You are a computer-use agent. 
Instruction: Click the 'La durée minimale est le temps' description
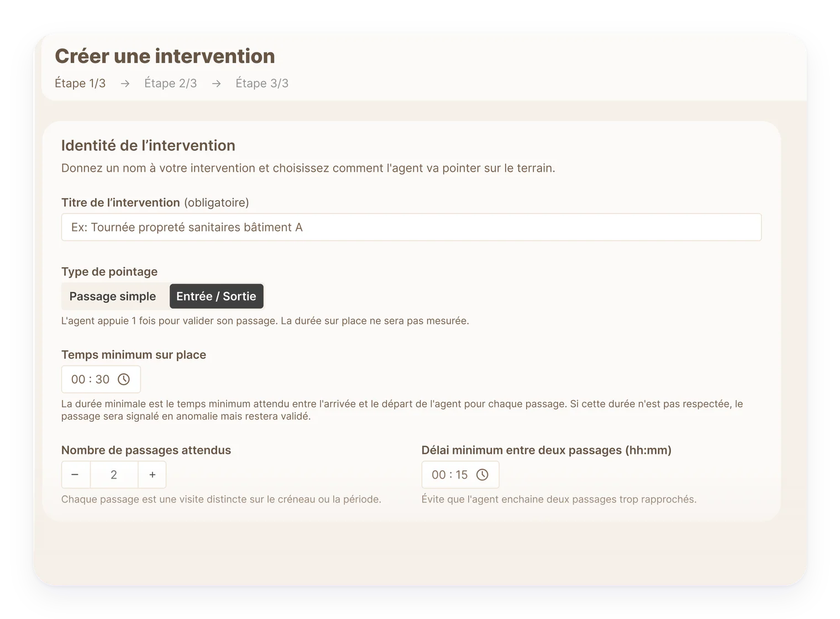(402, 410)
